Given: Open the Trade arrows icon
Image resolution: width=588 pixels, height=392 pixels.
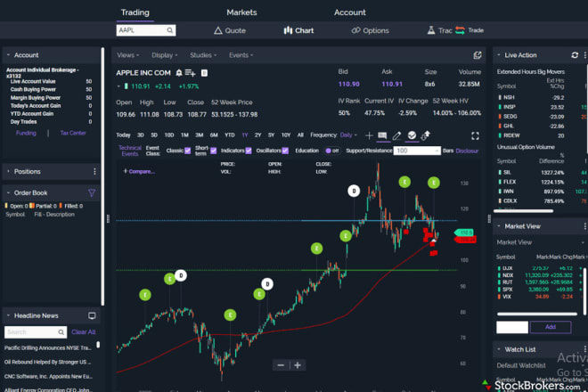Looking at the screenshot, I should (460, 30).
